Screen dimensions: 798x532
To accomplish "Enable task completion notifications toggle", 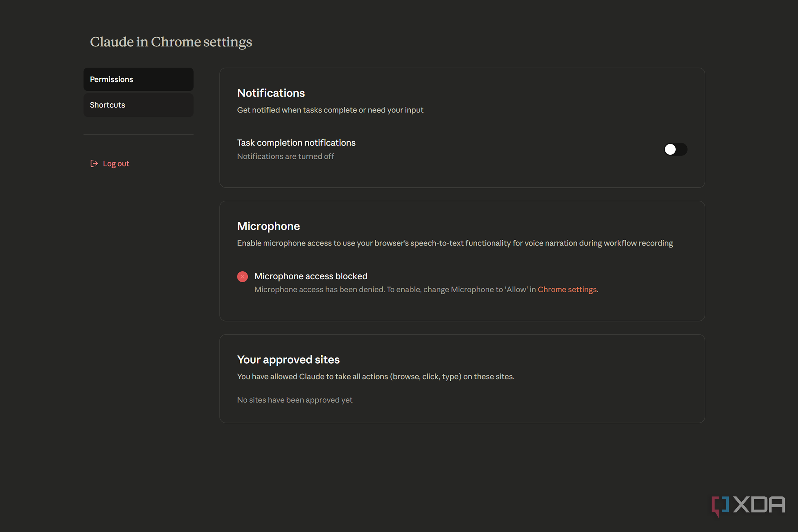I will click(x=675, y=149).
